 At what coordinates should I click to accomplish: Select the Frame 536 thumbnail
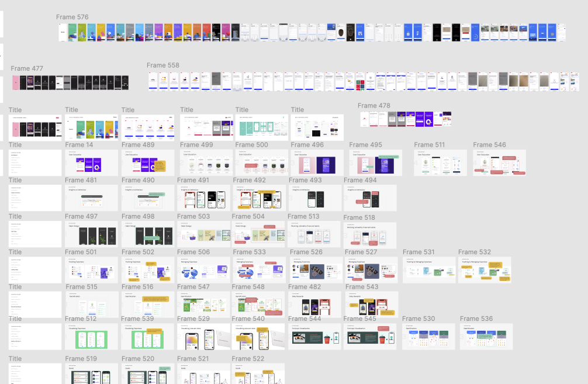486,337
